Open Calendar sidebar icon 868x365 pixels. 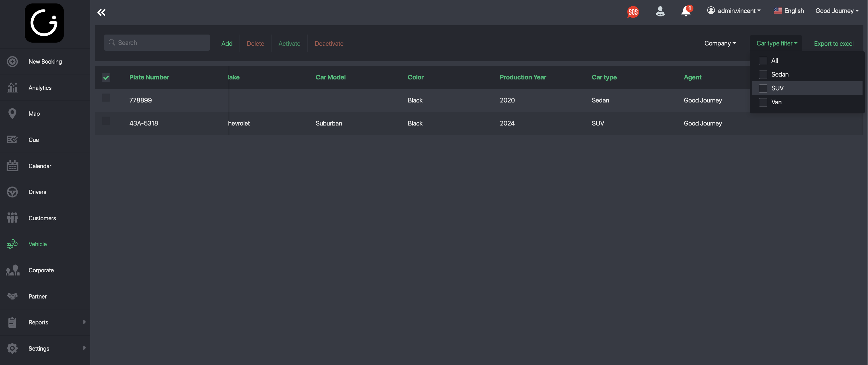12,166
